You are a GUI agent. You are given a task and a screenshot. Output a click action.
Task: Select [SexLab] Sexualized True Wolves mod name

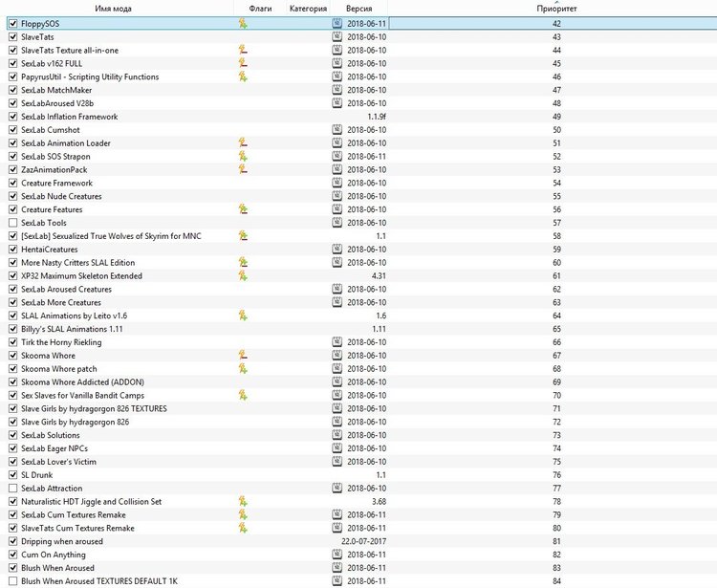(x=111, y=236)
